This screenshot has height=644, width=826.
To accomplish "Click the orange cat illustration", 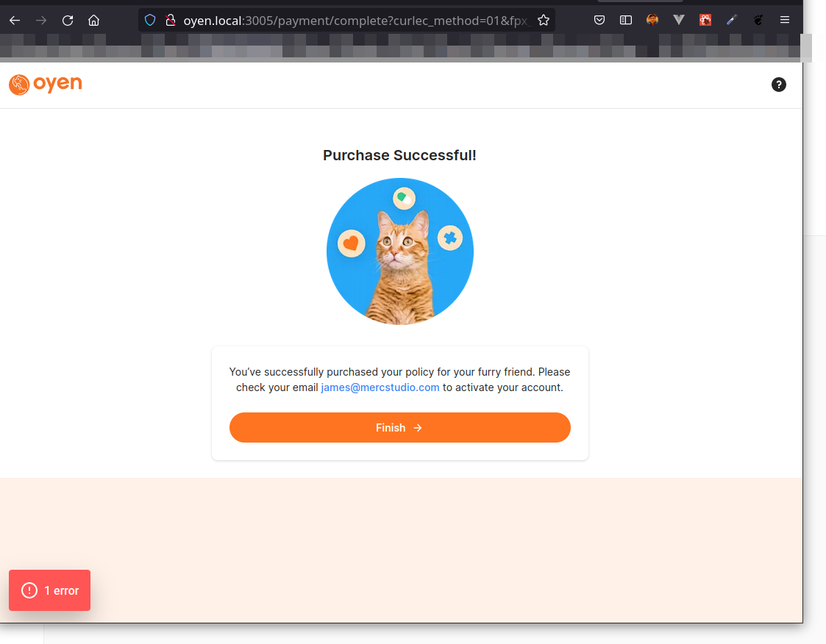I will pos(400,252).
